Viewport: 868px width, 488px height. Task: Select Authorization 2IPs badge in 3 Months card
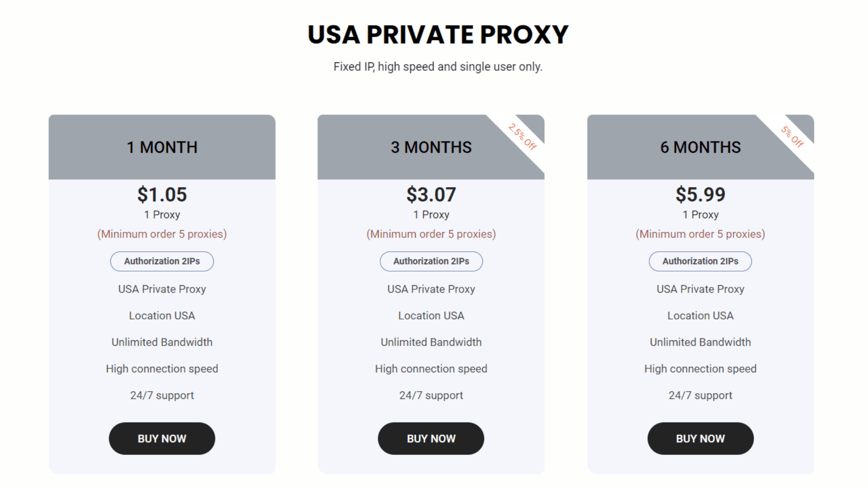point(431,261)
